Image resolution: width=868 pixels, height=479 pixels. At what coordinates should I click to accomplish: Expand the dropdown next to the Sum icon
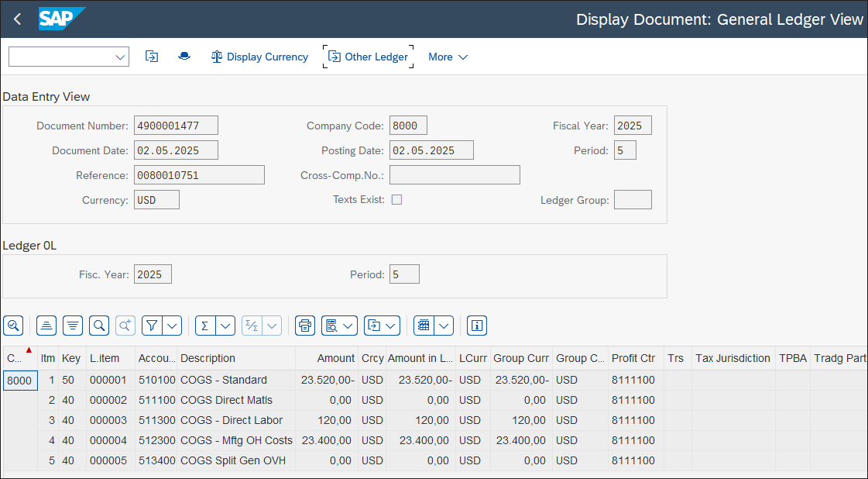tap(223, 326)
